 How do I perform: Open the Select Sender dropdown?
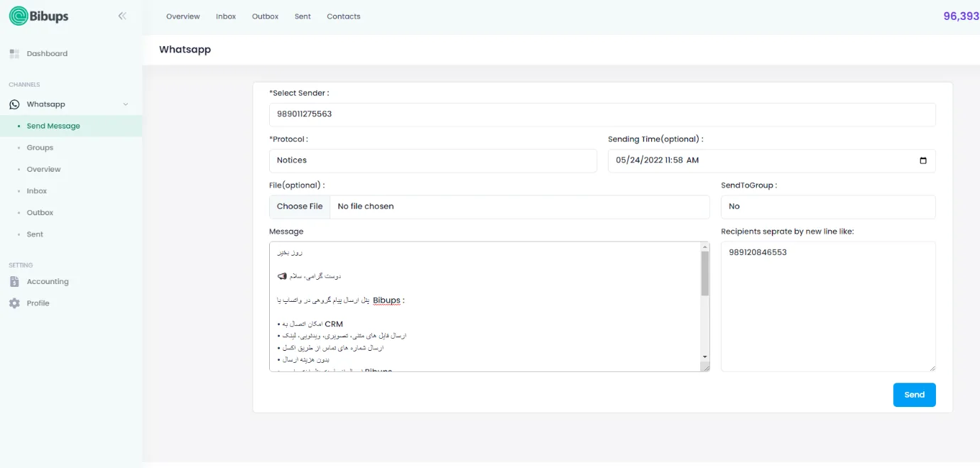point(602,114)
